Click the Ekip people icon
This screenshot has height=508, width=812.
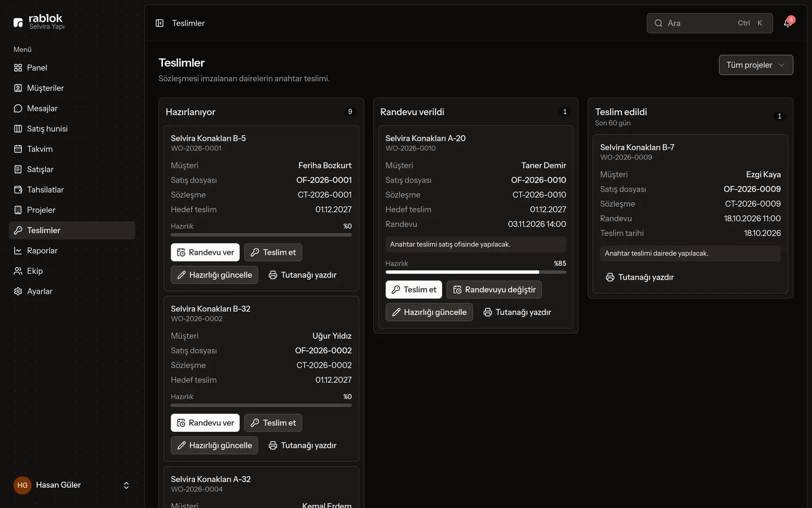click(x=18, y=271)
